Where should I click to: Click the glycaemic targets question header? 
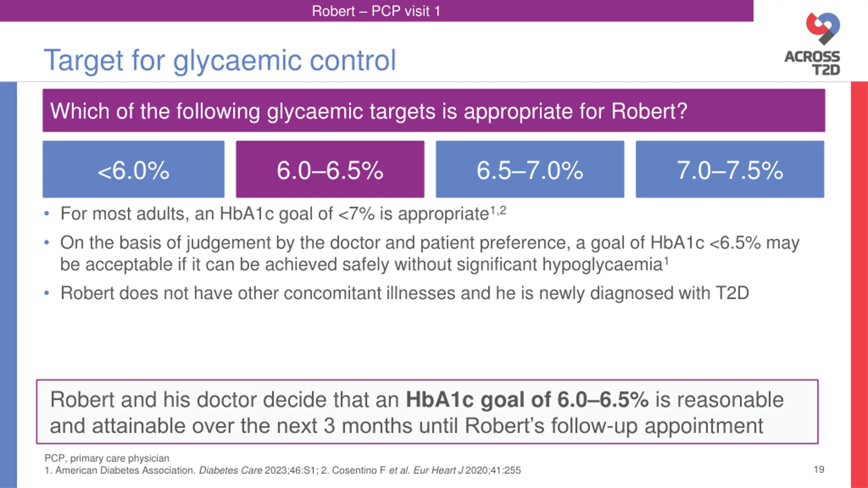(x=434, y=110)
